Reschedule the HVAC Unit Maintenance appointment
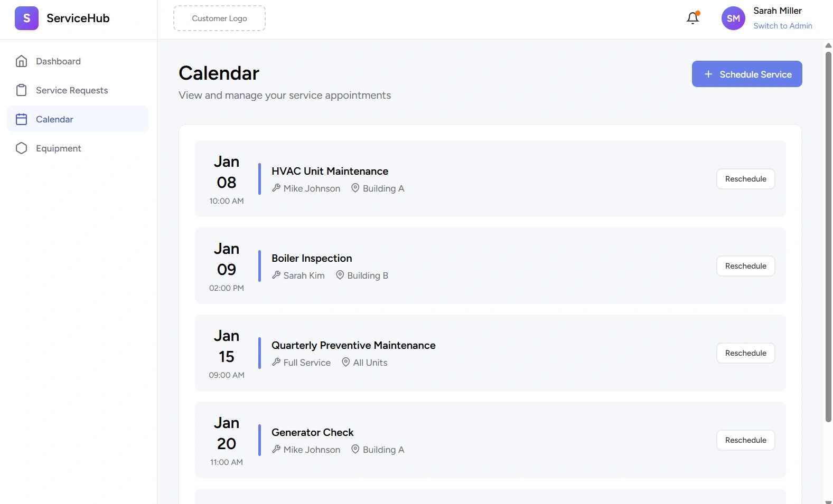Screen dimensions: 833x504 [x=745, y=179]
